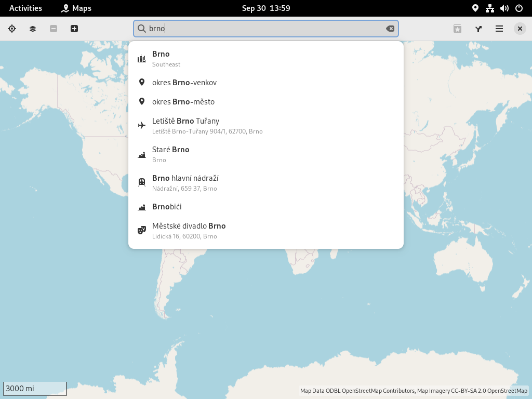Click the 3000 mi scale indicator

coord(35,389)
